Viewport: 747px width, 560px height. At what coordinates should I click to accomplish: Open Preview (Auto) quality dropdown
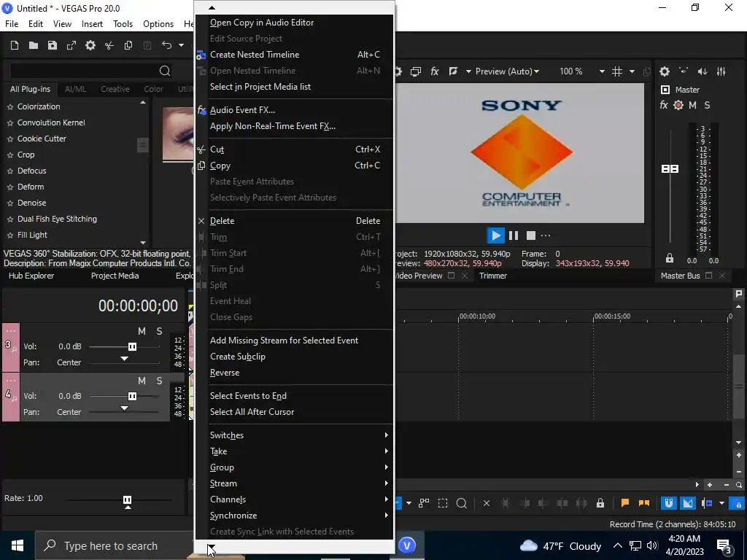[508, 71]
